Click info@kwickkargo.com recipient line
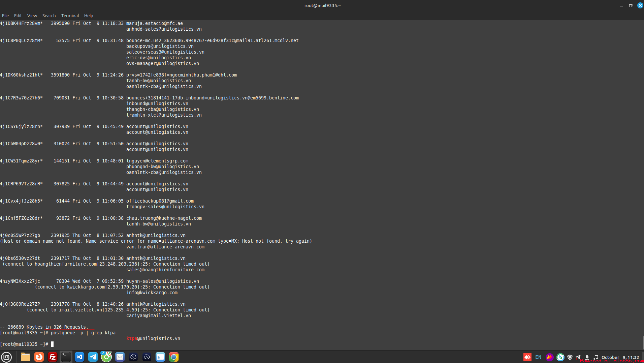Viewport: 644px width, 363px height. 152,293
